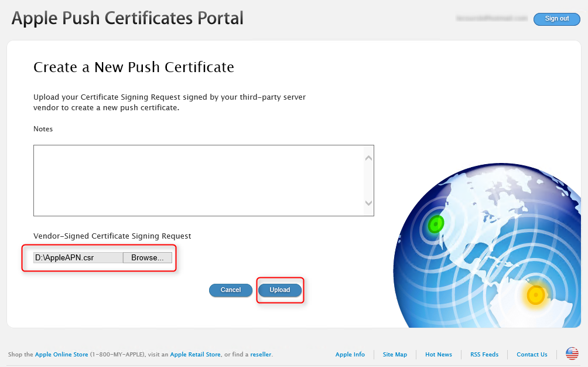The width and height of the screenshot is (588, 367).
Task: Open the Site Map footer link
Action: click(395, 354)
